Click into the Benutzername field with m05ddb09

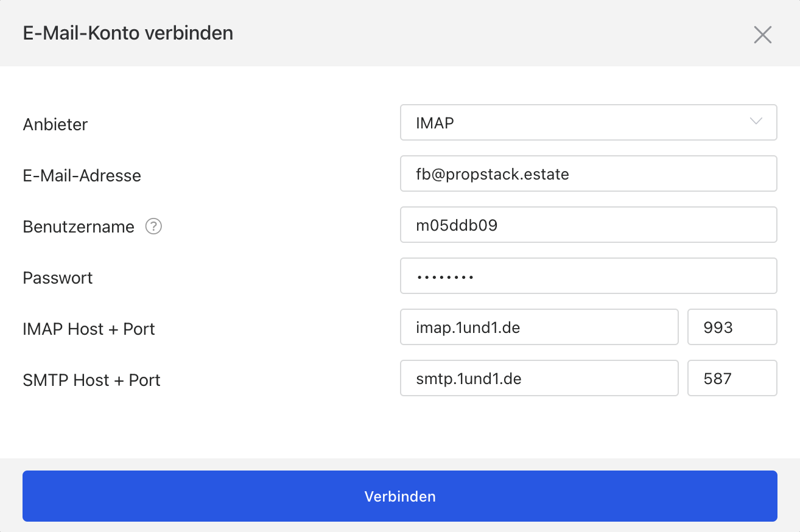(588, 225)
